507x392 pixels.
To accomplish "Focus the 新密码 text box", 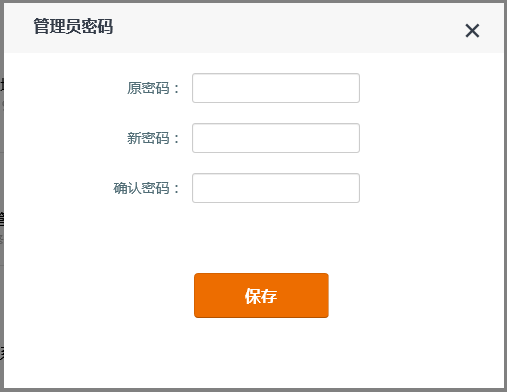I will (276, 138).
